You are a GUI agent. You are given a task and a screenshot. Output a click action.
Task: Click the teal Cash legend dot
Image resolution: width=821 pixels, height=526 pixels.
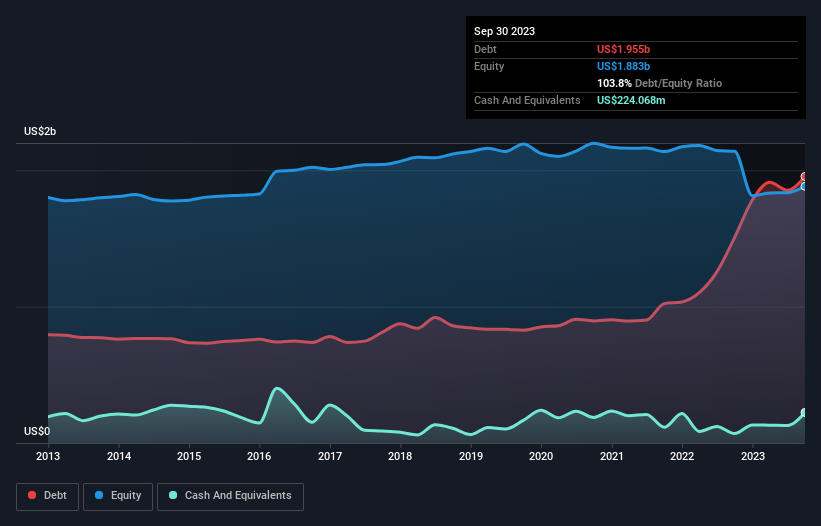coord(173,495)
